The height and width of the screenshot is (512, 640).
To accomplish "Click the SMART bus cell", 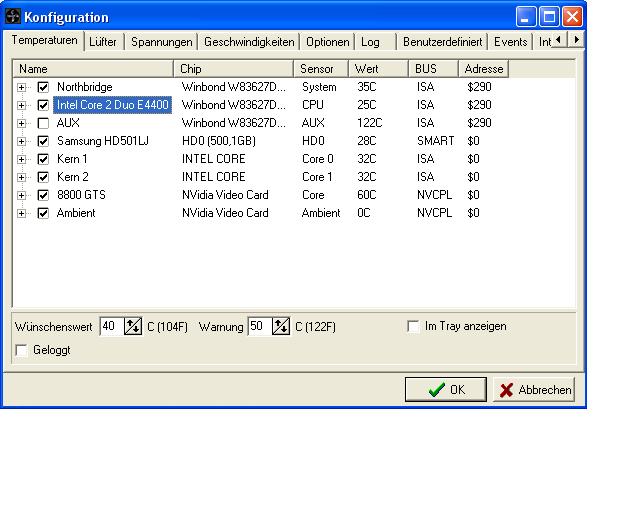I will pos(436,141).
